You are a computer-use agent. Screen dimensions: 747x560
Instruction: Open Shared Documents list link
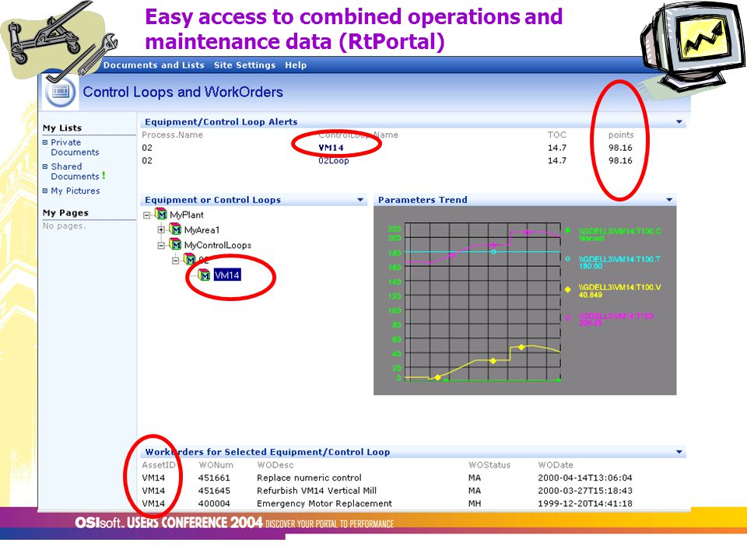coord(75,171)
